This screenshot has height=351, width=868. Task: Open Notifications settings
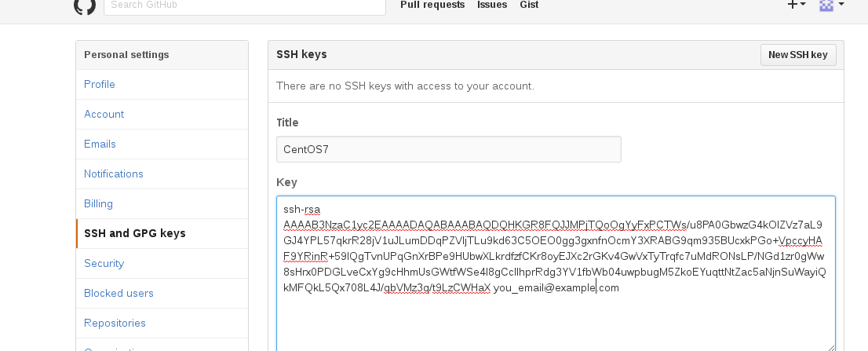tap(162, 174)
